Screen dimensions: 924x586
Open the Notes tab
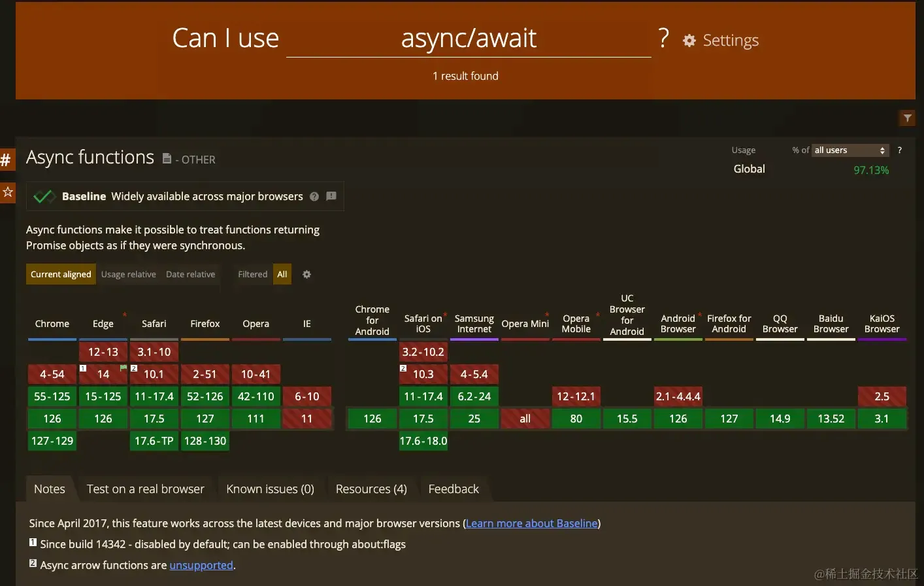(50, 489)
